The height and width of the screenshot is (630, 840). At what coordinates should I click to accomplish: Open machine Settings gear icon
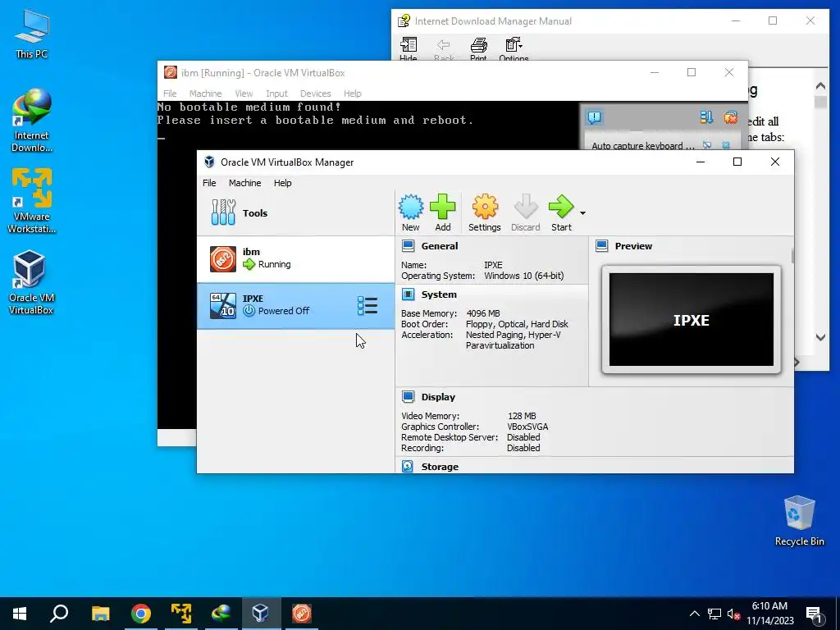coord(484,212)
